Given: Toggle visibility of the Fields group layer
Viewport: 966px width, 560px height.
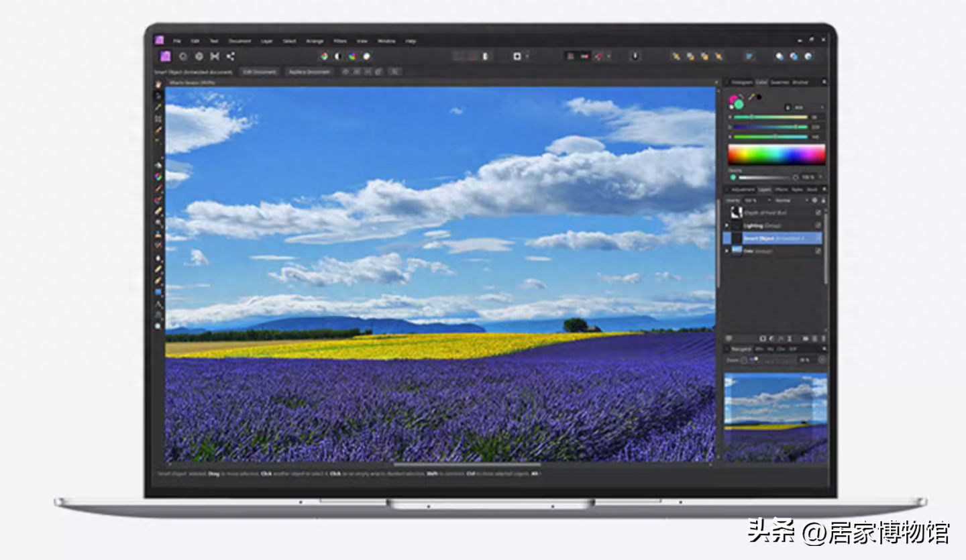Looking at the screenshot, I should (818, 251).
